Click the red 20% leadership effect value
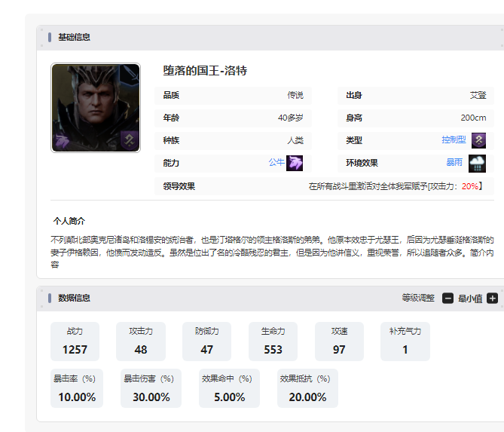504x432 pixels. tap(469, 186)
